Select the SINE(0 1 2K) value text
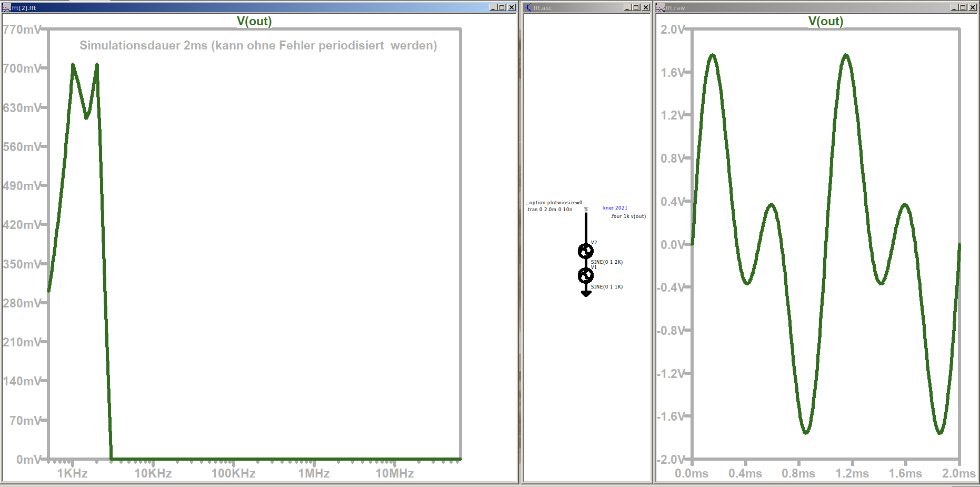Screen dimensions: 980x487 pos(606,262)
